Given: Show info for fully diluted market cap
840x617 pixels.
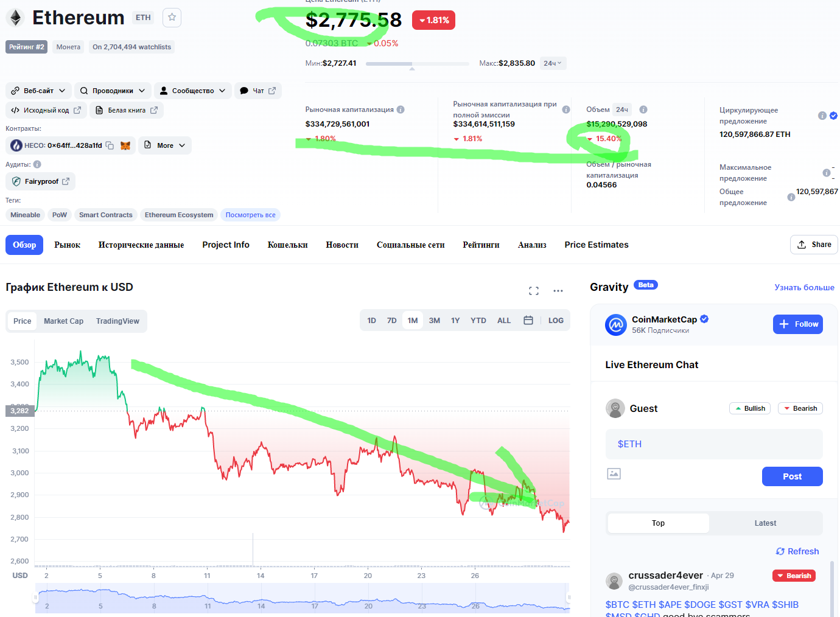Looking at the screenshot, I should point(566,110).
